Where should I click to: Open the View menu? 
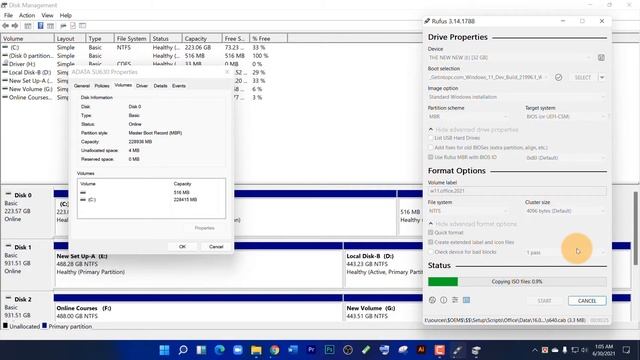click(x=47, y=15)
